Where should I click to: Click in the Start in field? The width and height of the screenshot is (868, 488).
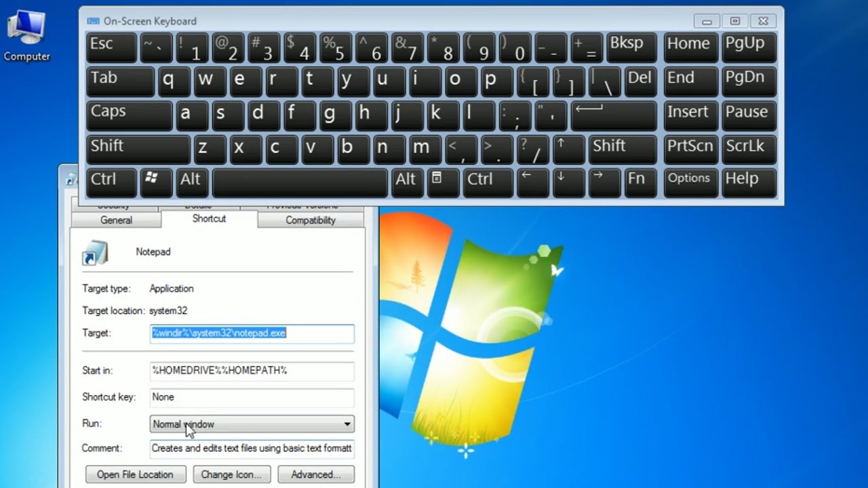coord(252,371)
